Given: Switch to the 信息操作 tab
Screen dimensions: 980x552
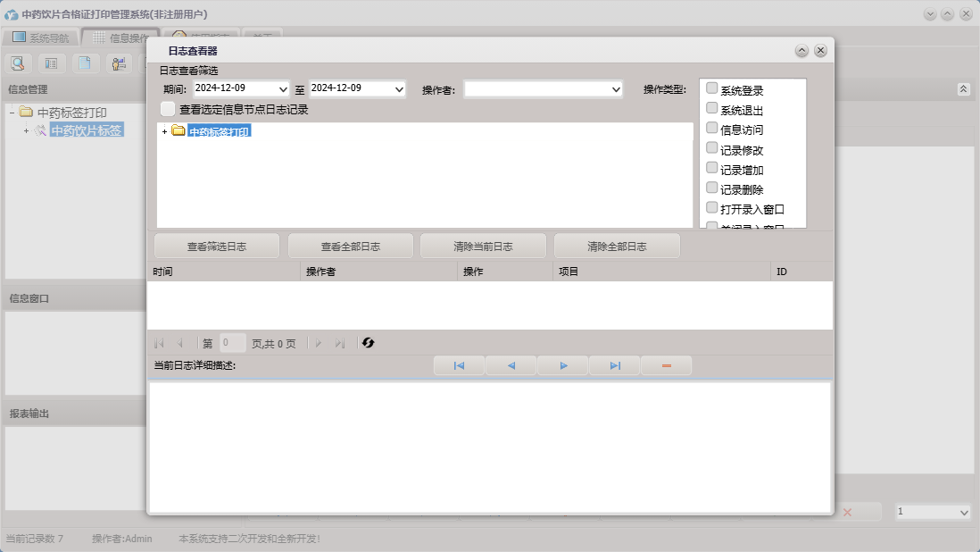Looking at the screenshot, I should click(120, 38).
